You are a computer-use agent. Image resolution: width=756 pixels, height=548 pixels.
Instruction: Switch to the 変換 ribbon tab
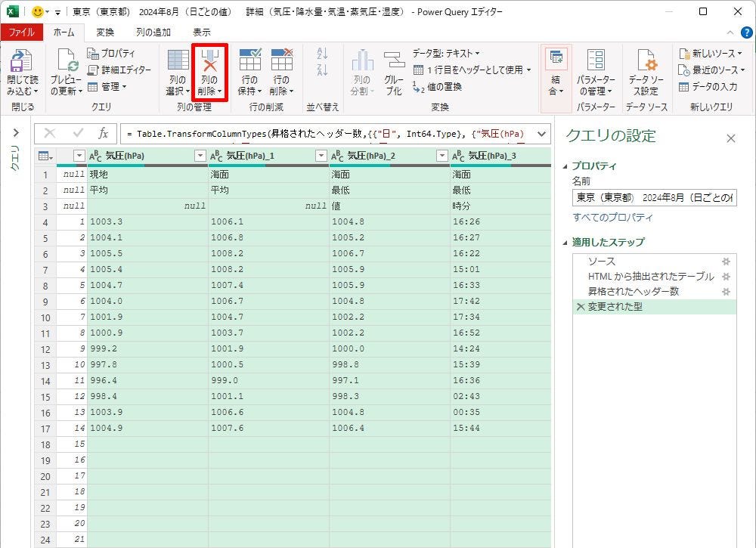click(x=105, y=33)
